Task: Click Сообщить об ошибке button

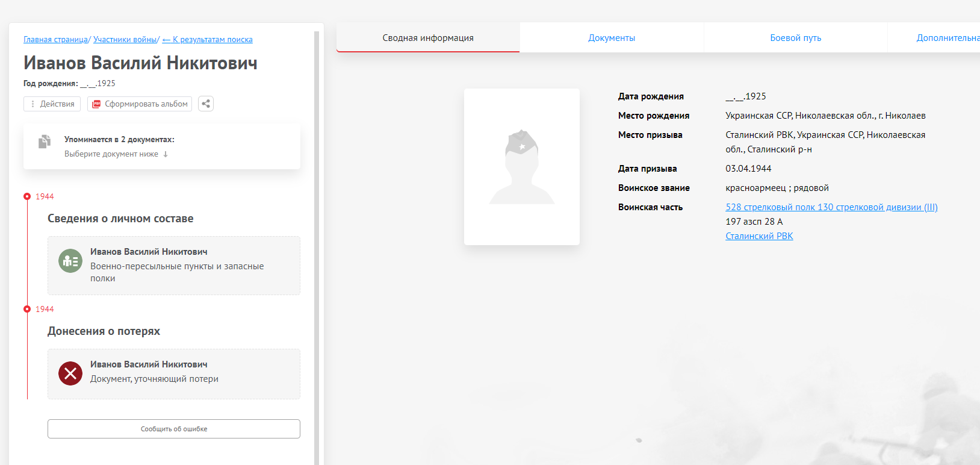Action: (174, 429)
